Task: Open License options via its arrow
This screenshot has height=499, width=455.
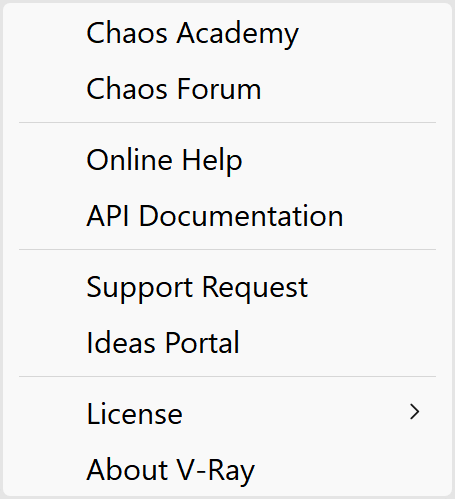Action: point(414,412)
